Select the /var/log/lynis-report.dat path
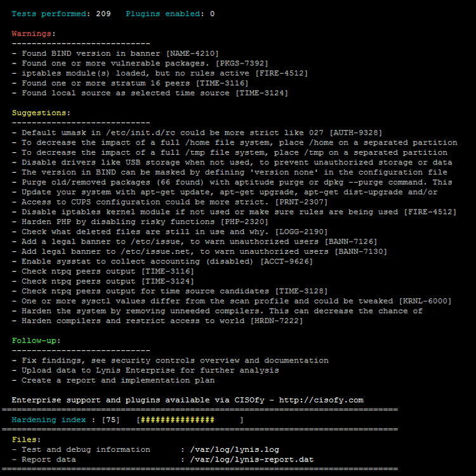This screenshot has width=476, height=476. (x=252, y=459)
